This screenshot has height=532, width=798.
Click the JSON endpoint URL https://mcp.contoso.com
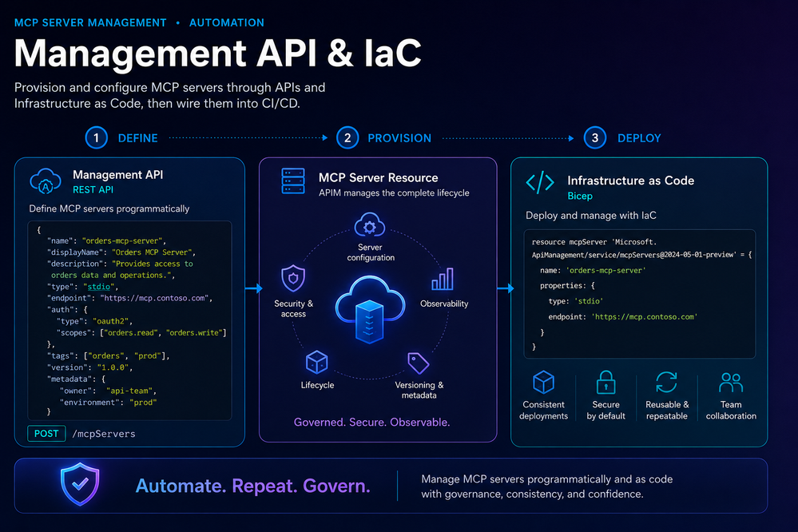coord(154,298)
